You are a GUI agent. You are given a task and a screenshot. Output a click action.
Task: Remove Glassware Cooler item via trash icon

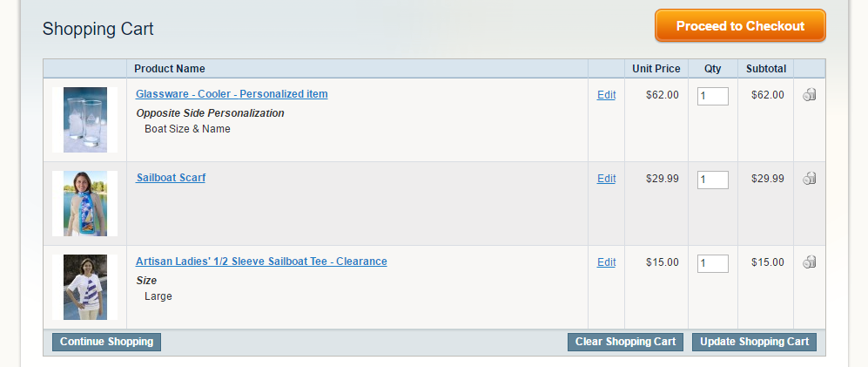[x=809, y=95]
